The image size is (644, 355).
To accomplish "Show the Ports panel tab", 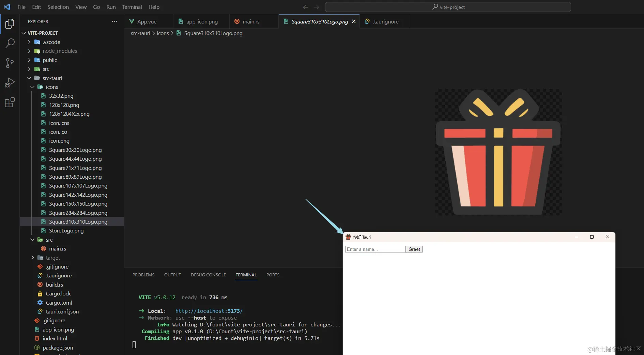I will click(273, 275).
